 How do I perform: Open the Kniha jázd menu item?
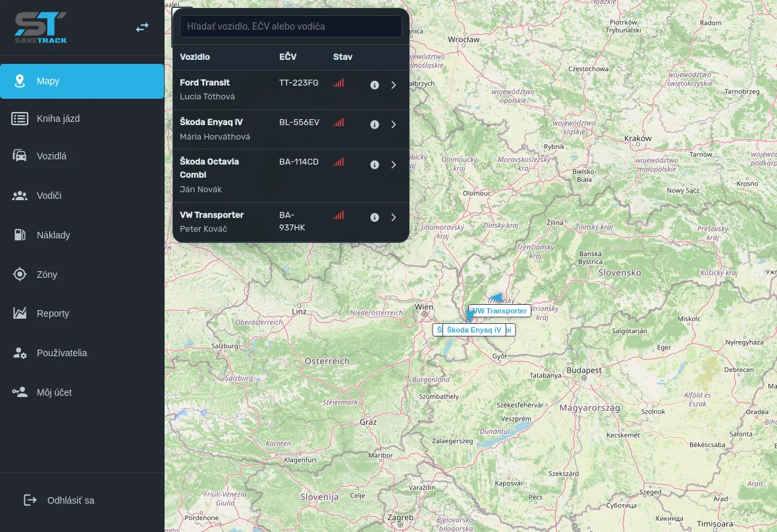coord(82,119)
